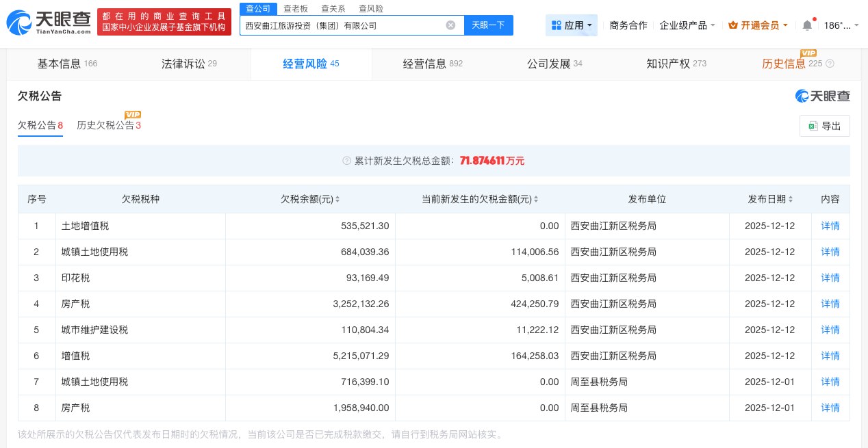Open the notification bell icon

pyautogui.click(x=807, y=25)
